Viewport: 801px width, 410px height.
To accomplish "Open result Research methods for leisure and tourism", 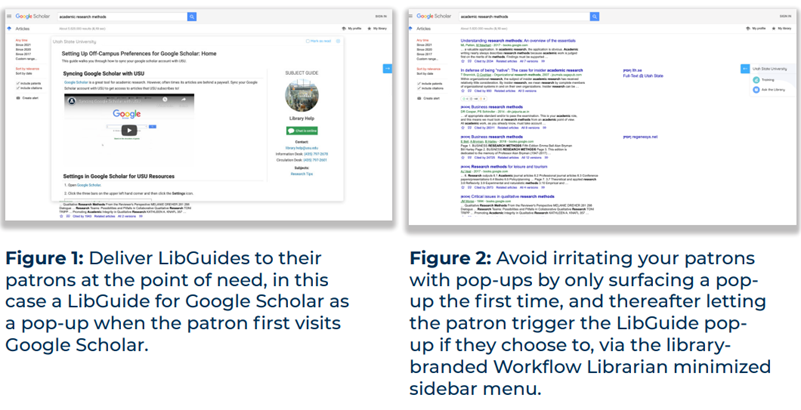I will [x=504, y=167].
